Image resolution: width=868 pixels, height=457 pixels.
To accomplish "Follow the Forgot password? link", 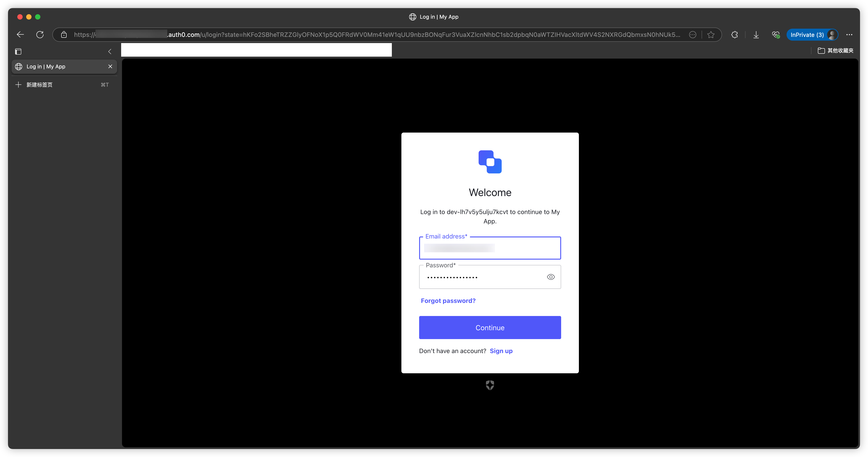I will pos(448,300).
